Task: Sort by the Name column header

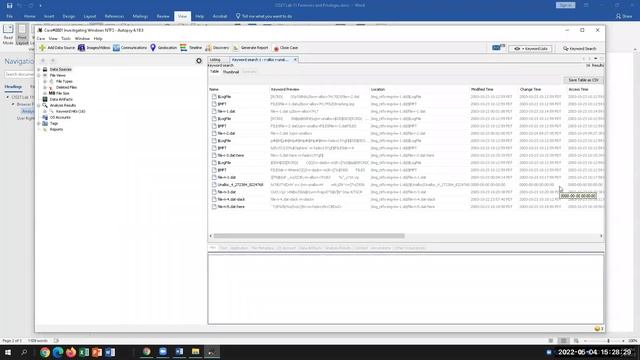Action: click(x=238, y=89)
